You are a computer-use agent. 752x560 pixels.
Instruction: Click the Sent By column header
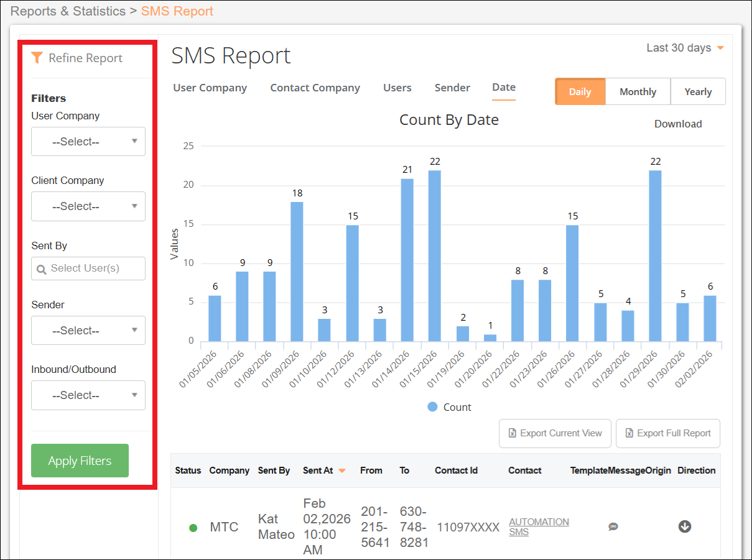(x=274, y=470)
